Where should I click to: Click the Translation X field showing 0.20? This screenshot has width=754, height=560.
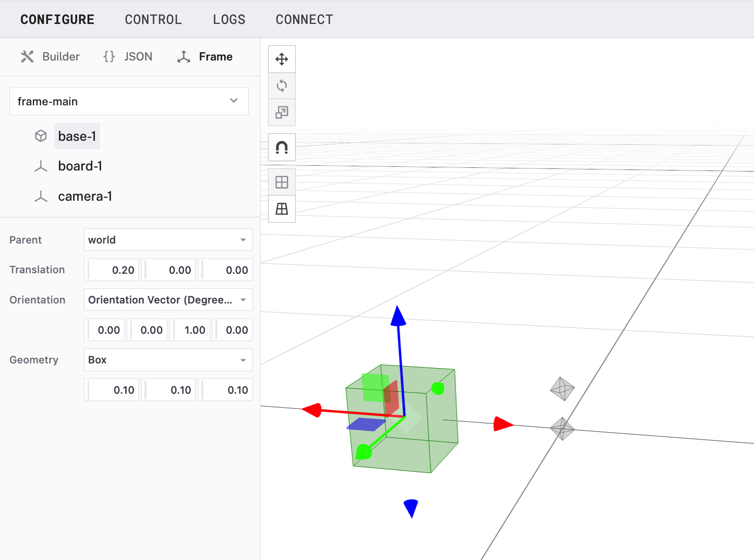click(113, 270)
